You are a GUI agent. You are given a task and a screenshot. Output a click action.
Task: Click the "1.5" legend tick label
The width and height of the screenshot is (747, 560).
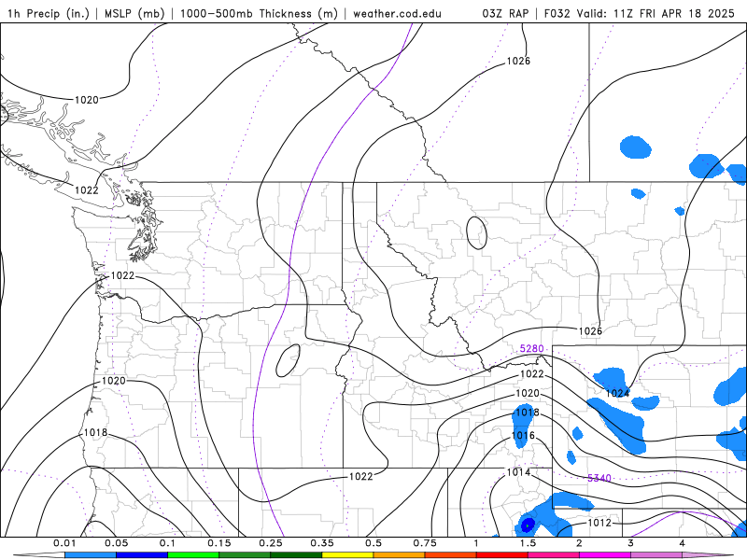[x=528, y=543]
